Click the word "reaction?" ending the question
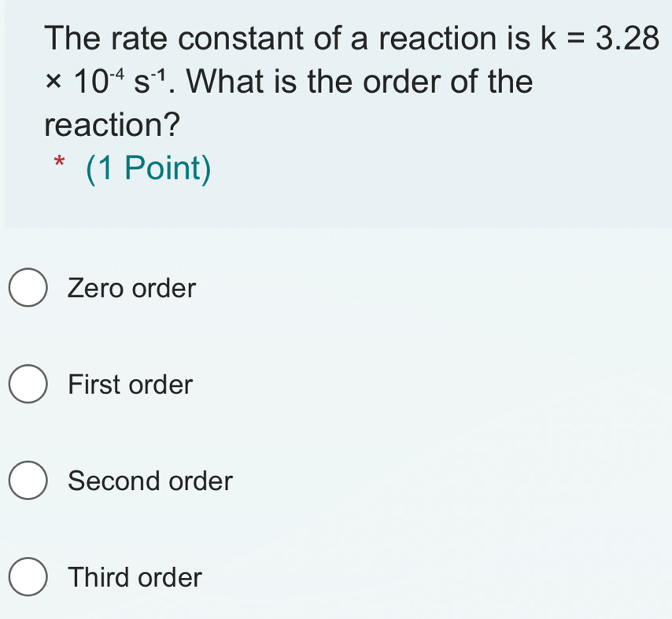The height and width of the screenshot is (619, 672). pos(113,123)
